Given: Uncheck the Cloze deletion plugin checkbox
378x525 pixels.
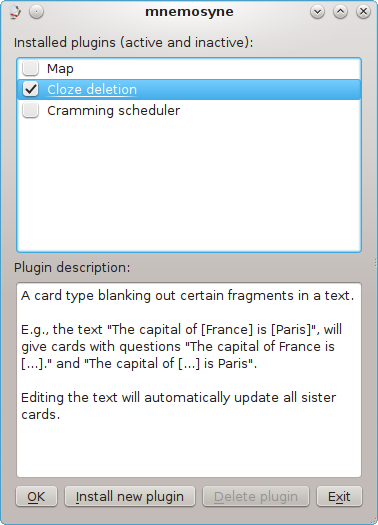Looking at the screenshot, I should [x=30, y=89].
